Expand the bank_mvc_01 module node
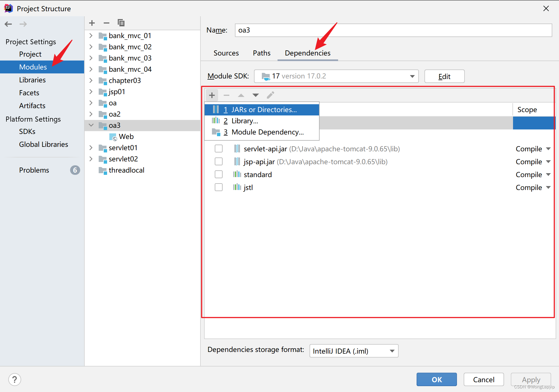The image size is (559, 392). point(91,36)
